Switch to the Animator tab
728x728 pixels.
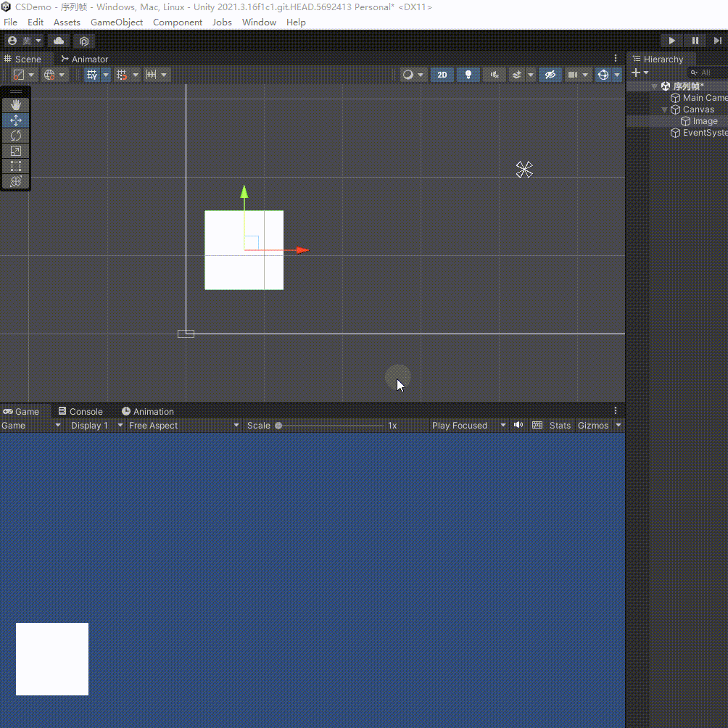point(85,59)
